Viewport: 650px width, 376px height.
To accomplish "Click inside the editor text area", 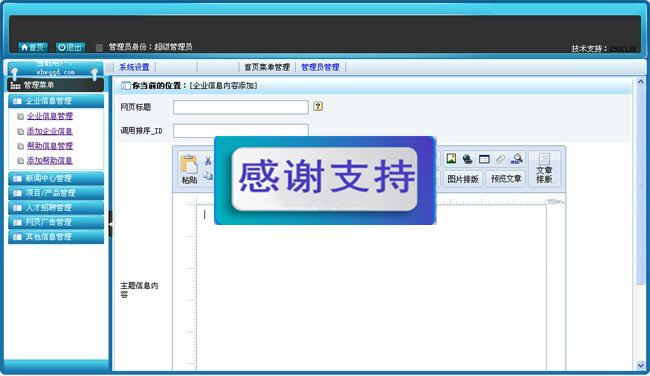I will coord(371,287).
